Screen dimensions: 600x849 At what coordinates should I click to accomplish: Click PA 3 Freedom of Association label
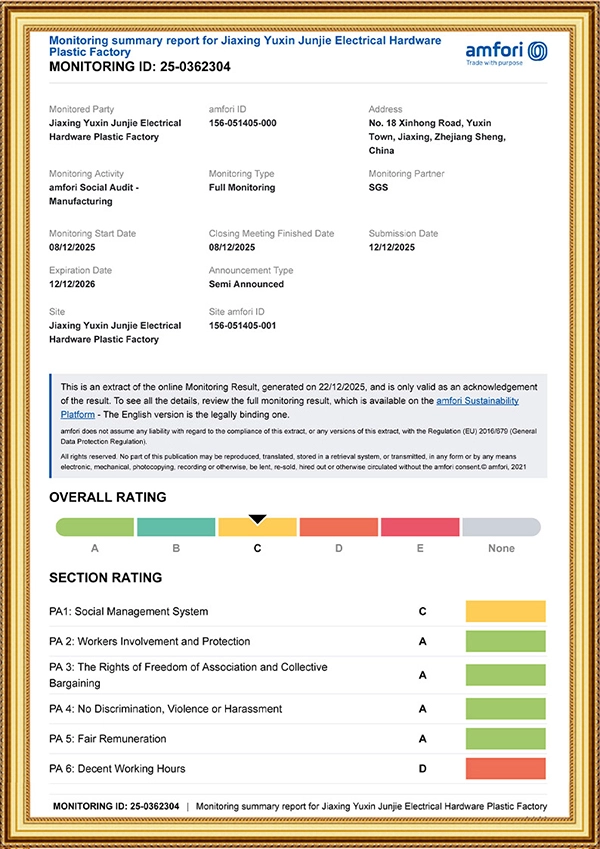[188, 675]
